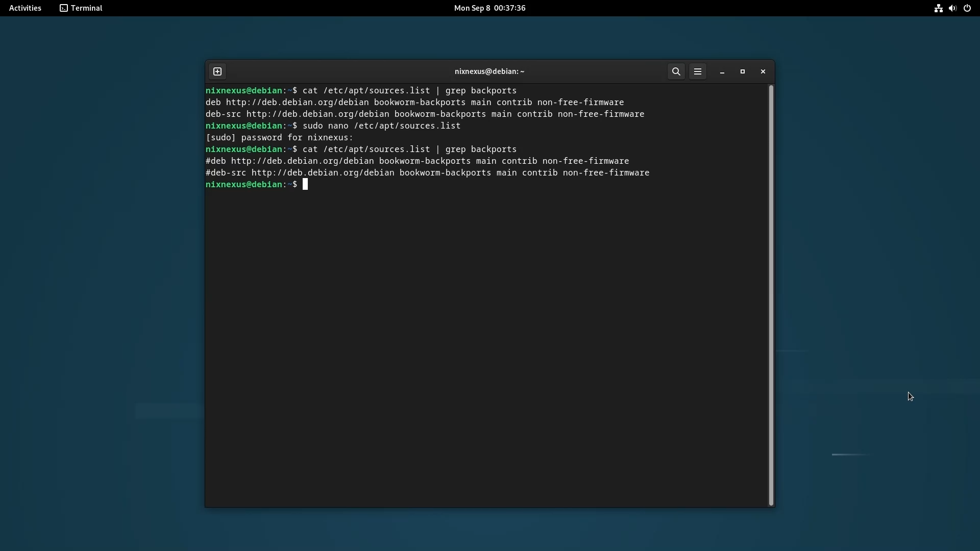This screenshot has height=551, width=980.
Task: Click the network status icon
Action: pos(938,8)
